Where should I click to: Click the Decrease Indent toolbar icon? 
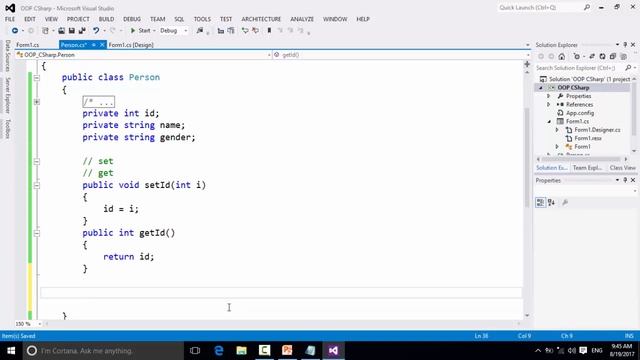221,31
